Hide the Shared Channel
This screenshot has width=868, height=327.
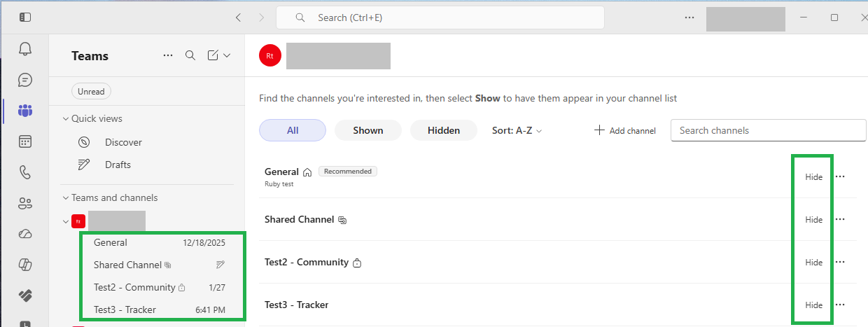[813, 220]
